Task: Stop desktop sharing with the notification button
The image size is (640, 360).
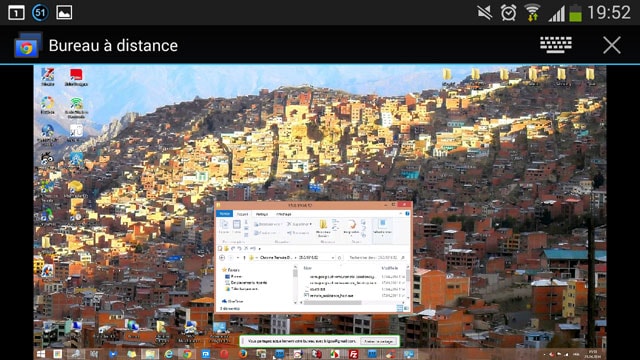Action: 379,341
